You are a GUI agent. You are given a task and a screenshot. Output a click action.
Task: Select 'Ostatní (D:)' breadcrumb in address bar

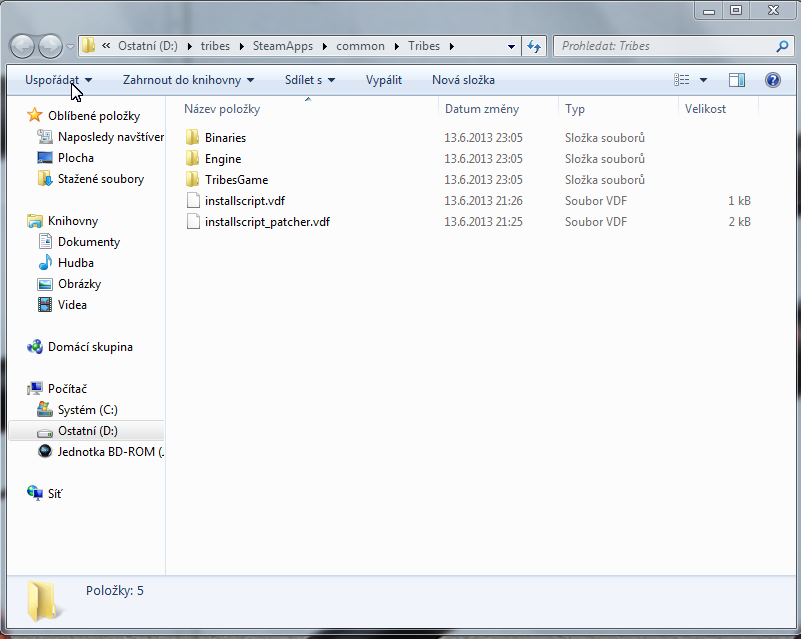148,46
